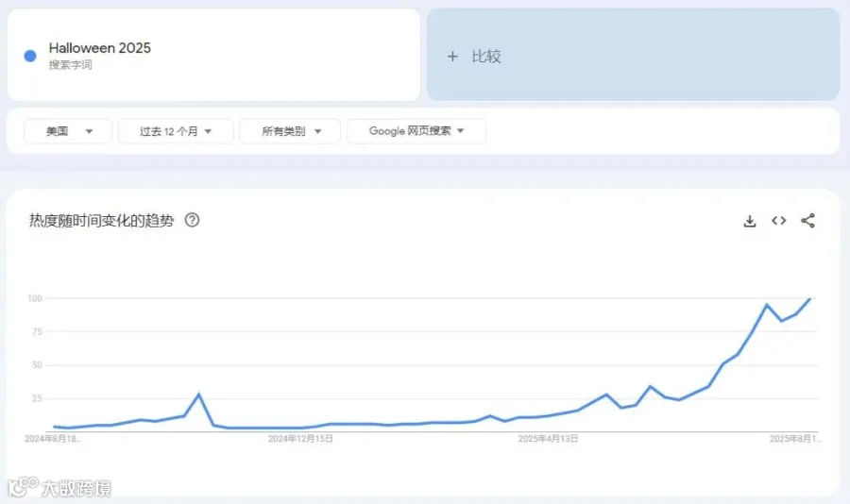Click the 搜索字词 label under the term
This screenshot has width=850, height=504.
[71, 65]
